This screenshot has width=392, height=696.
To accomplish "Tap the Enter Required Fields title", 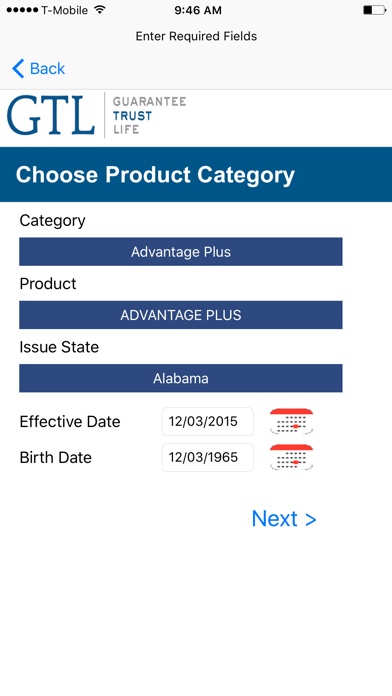I will pos(196,36).
